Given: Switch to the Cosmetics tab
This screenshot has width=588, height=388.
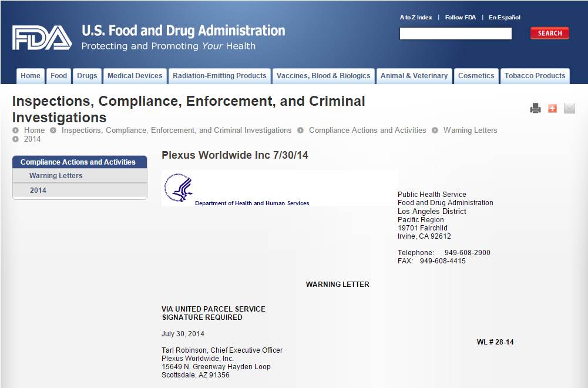Looking at the screenshot, I should tap(476, 75).
